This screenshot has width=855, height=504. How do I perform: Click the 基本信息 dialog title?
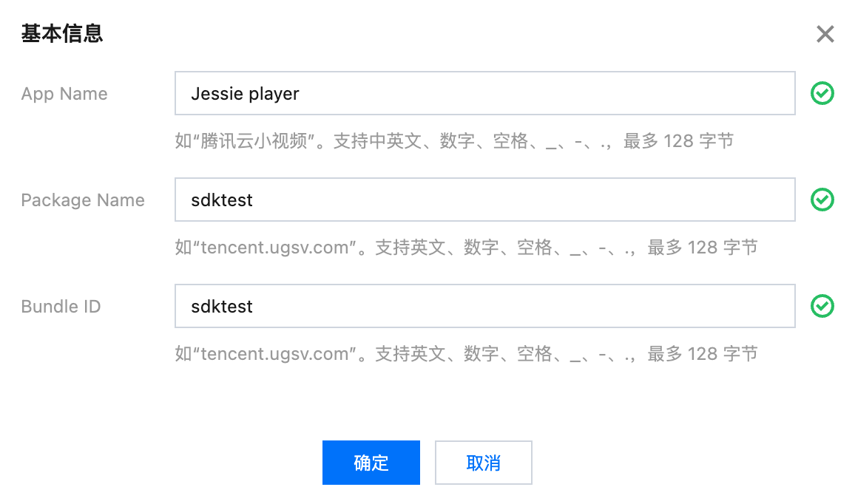click(62, 34)
